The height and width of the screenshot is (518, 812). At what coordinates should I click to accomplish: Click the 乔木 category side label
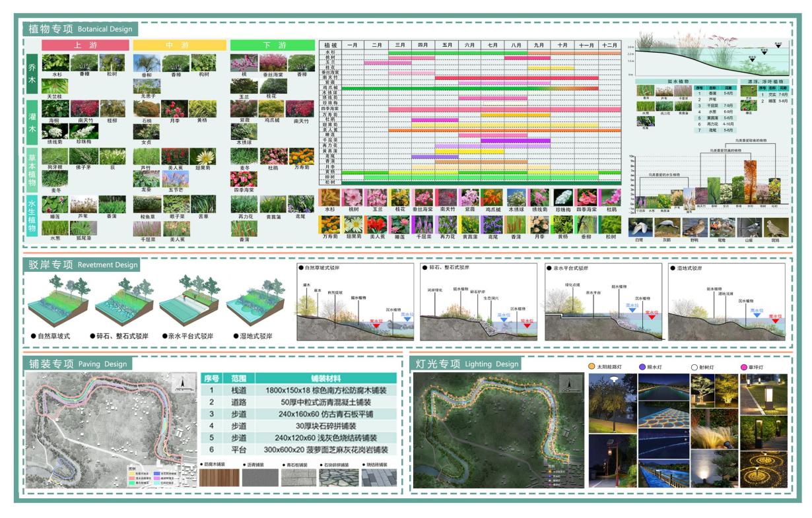point(32,75)
